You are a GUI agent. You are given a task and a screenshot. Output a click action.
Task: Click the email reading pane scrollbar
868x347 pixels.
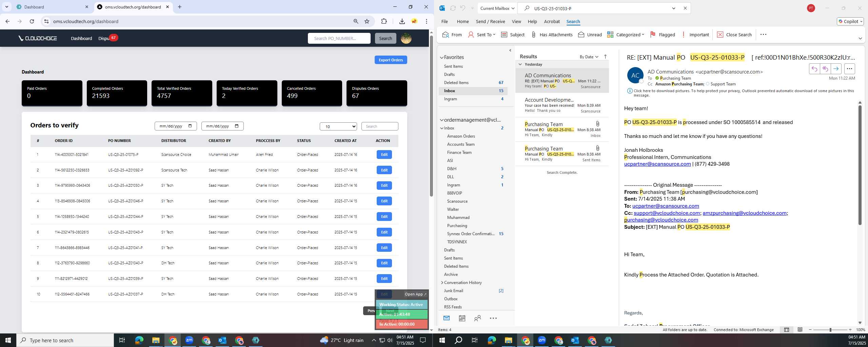[x=860, y=165]
